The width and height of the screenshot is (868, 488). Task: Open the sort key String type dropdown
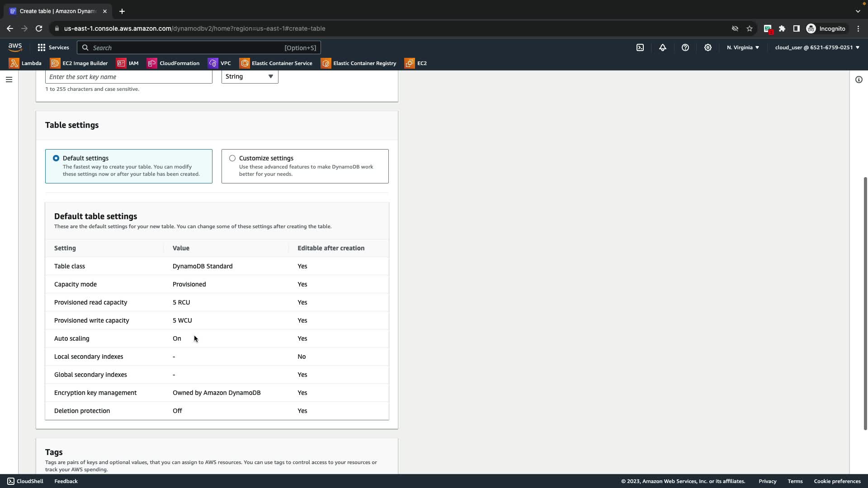(250, 76)
